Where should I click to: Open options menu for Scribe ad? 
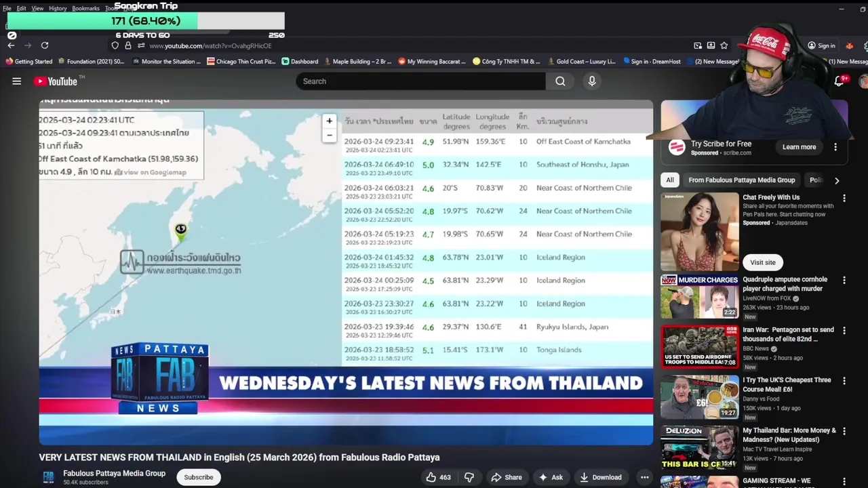835,147
